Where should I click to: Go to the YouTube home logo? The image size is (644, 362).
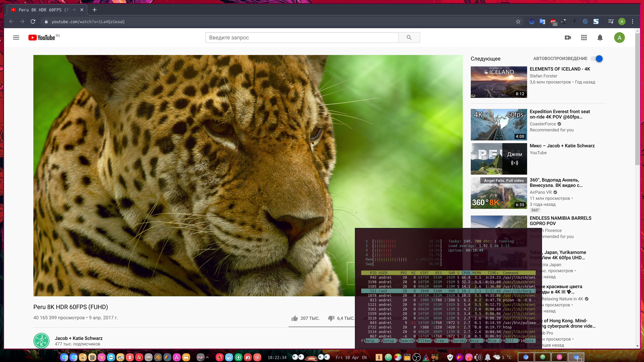click(41, 38)
